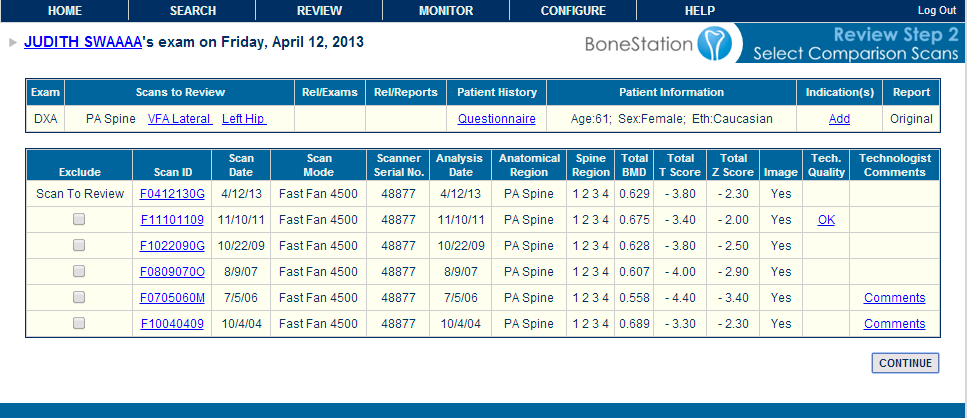Check exclude box for scan F1022090G
This screenshot has width=967, height=418.
(x=79, y=246)
